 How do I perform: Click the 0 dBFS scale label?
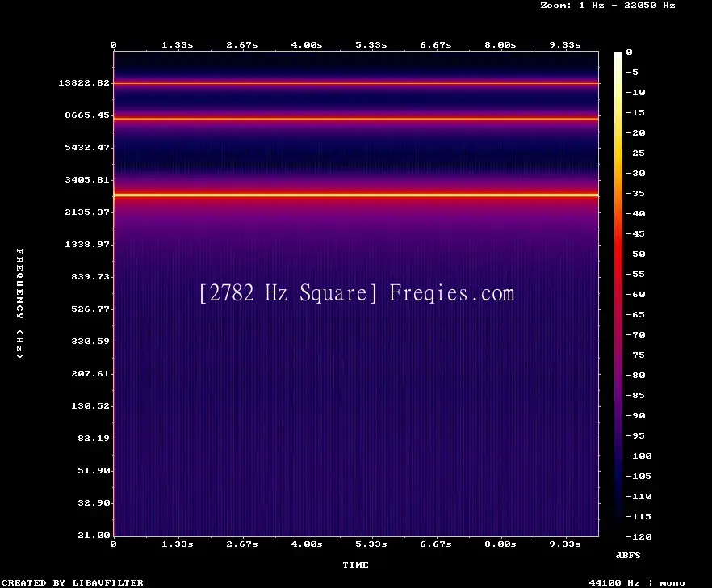point(629,52)
